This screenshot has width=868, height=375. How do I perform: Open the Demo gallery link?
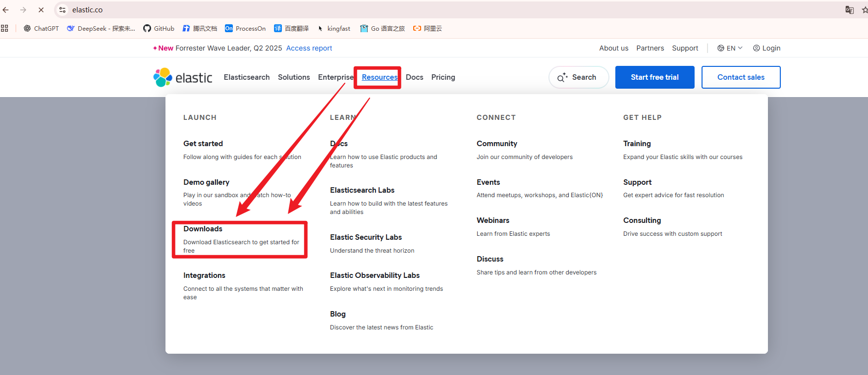[x=206, y=182]
